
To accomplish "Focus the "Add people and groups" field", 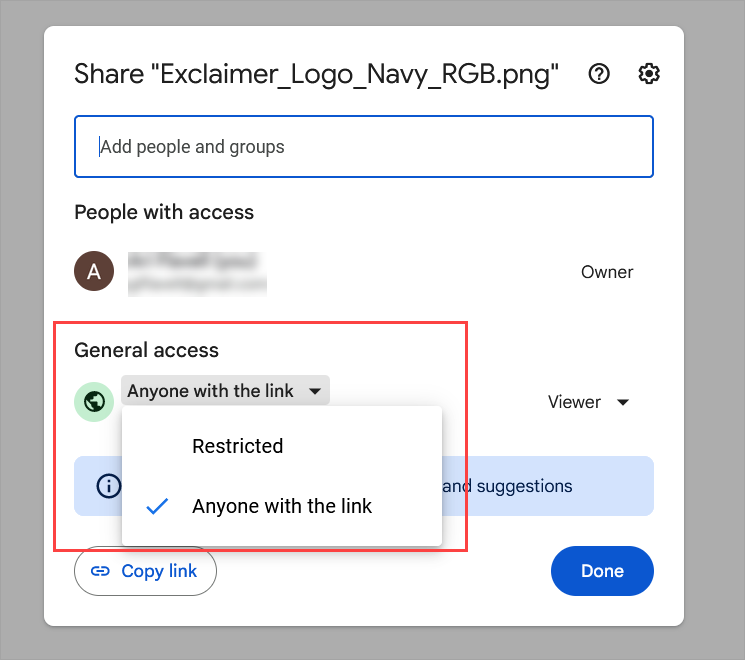I will pyautogui.click(x=364, y=147).
